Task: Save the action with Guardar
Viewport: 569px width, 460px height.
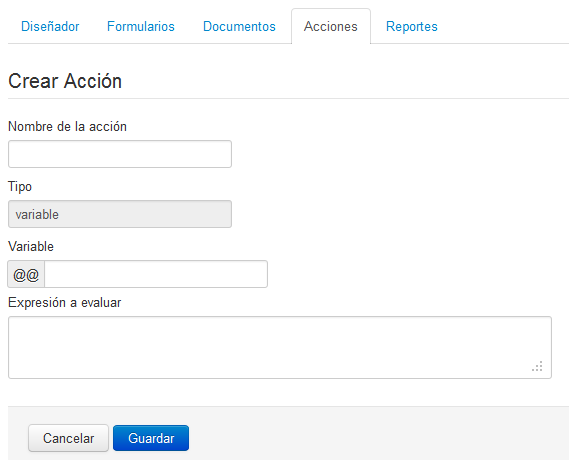Action: click(151, 438)
